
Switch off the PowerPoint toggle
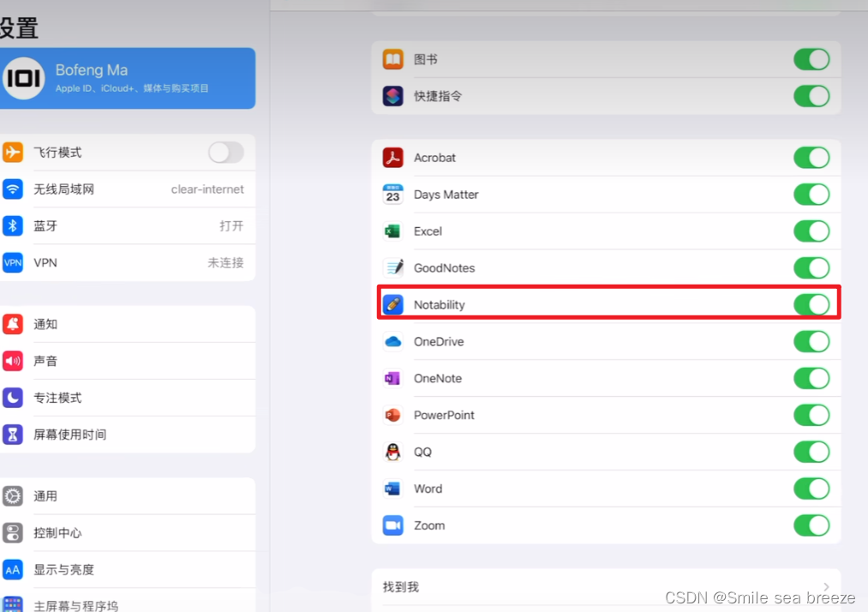pos(811,415)
